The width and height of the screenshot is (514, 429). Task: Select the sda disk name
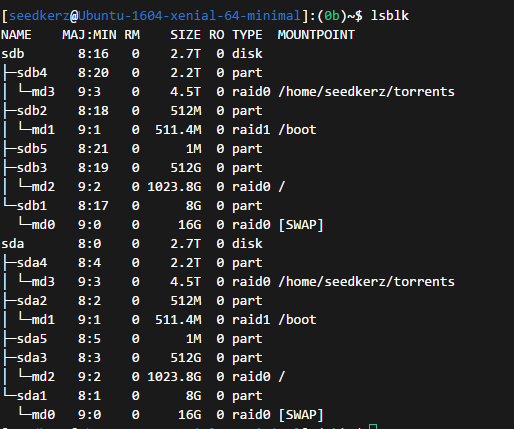[x=13, y=244]
